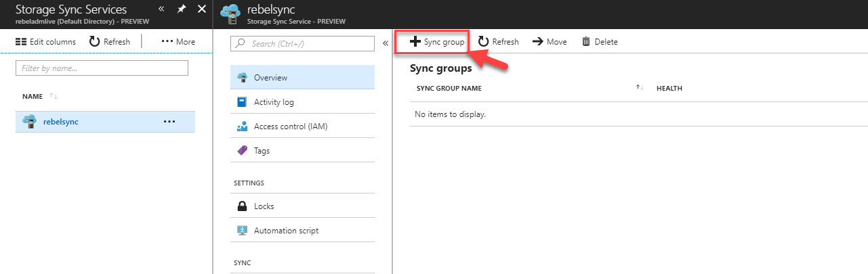Click the Activity log book icon

242,101
